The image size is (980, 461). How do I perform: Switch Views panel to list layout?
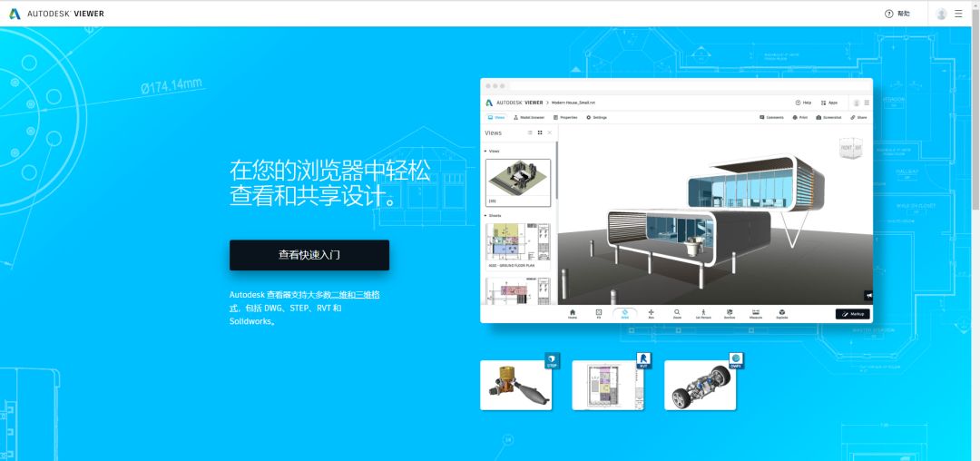530,132
